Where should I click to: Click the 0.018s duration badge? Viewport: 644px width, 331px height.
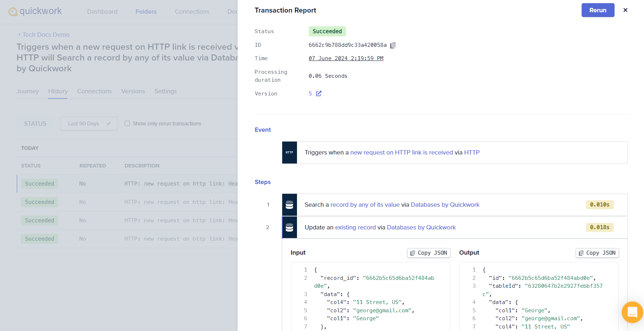(600, 227)
